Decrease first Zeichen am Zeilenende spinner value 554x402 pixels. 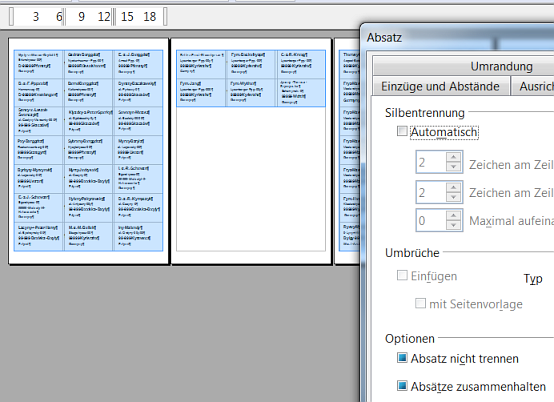pos(453,167)
